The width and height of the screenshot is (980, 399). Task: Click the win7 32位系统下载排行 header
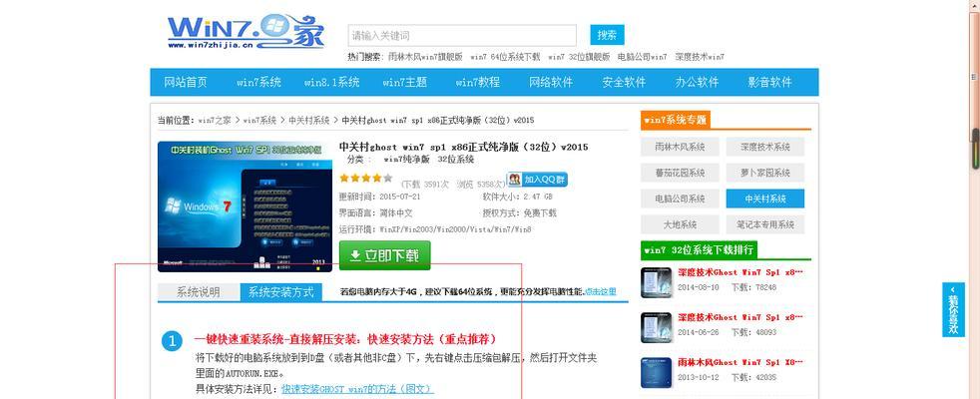[x=699, y=250]
